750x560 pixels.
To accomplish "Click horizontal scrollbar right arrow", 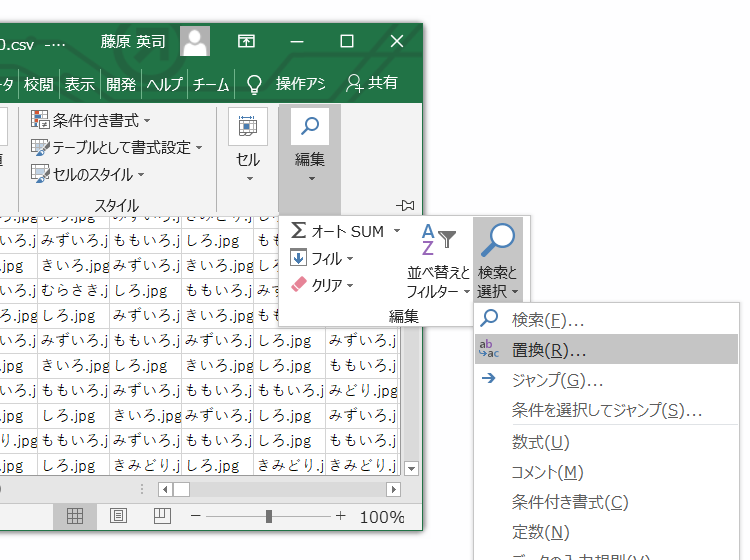I will point(394,490).
